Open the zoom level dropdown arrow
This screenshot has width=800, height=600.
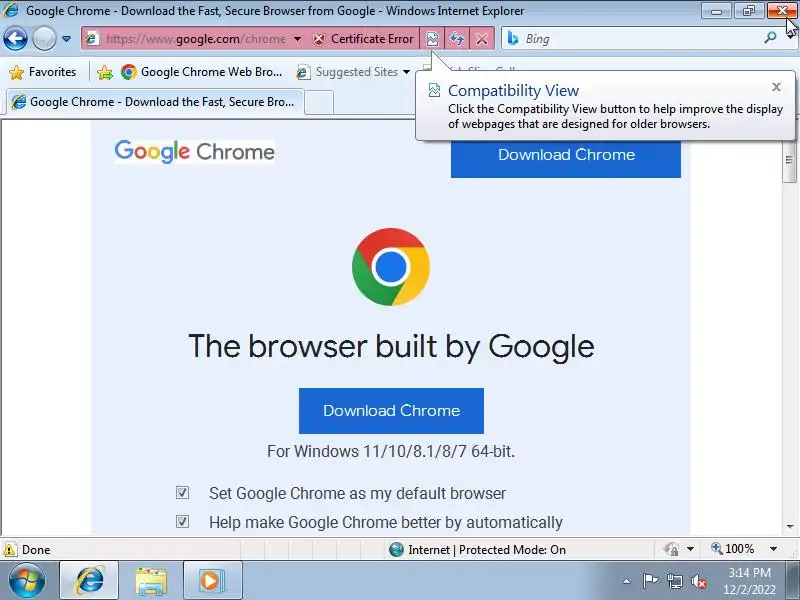coord(773,549)
